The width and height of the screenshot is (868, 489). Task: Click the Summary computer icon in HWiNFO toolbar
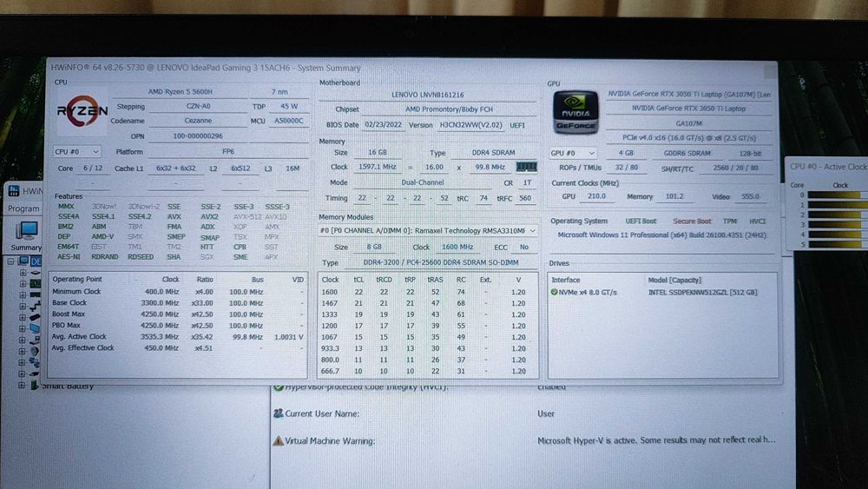tap(26, 231)
